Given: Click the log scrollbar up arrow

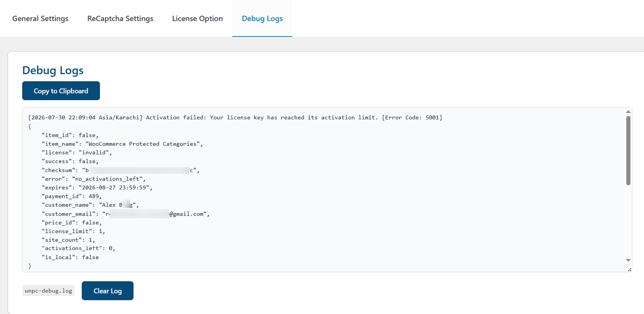Looking at the screenshot, I should [628, 111].
